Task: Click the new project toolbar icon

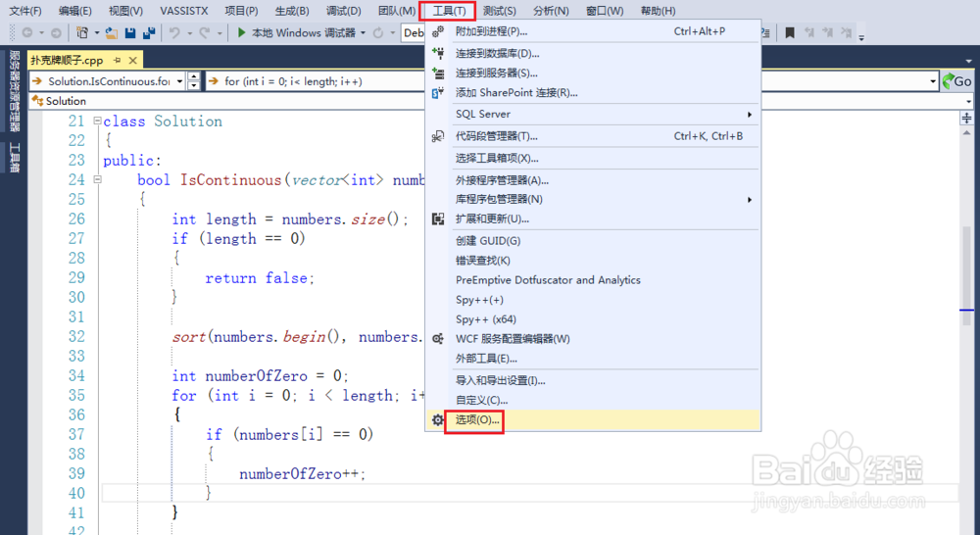Action: (82, 33)
